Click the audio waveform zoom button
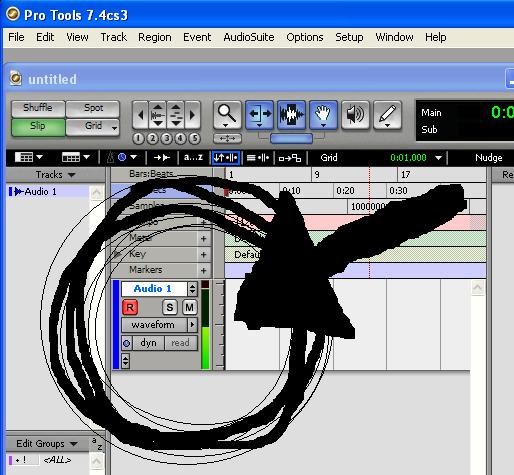Image resolution: width=514 pixels, height=475 pixels. [x=157, y=115]
